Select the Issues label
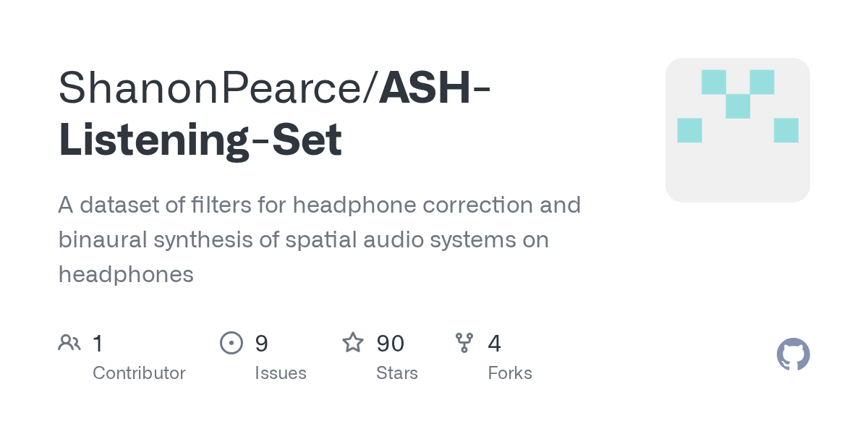Viewport: 868px width, 434px height. (x=281, y=373)
